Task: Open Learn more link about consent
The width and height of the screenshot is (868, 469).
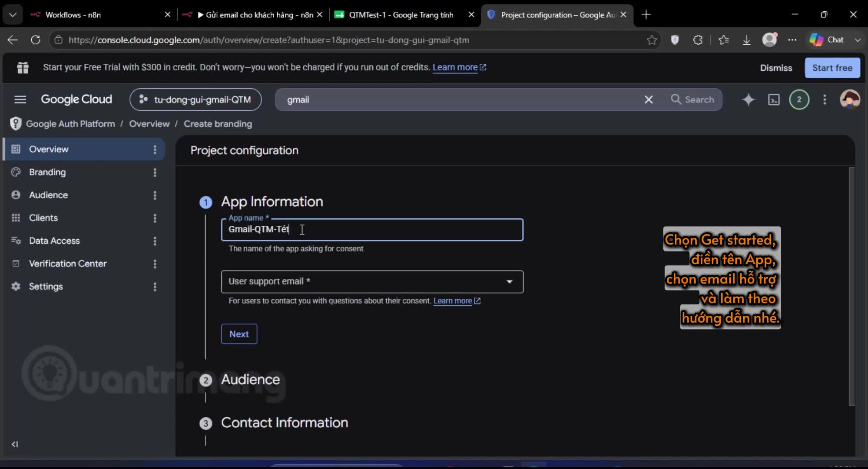Action: [x=457, y=301]
